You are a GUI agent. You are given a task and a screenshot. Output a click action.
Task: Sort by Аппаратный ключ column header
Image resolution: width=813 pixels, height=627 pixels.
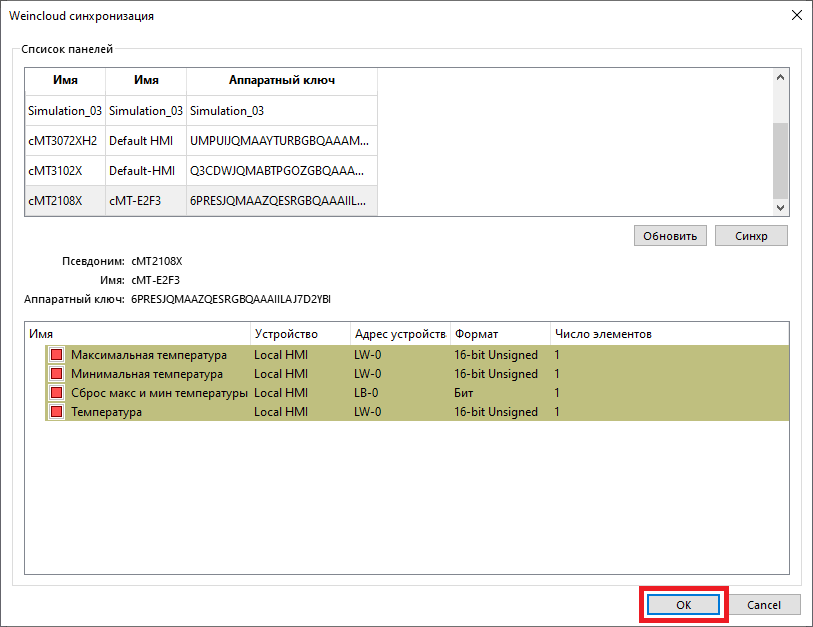click(x=281, y=80)
